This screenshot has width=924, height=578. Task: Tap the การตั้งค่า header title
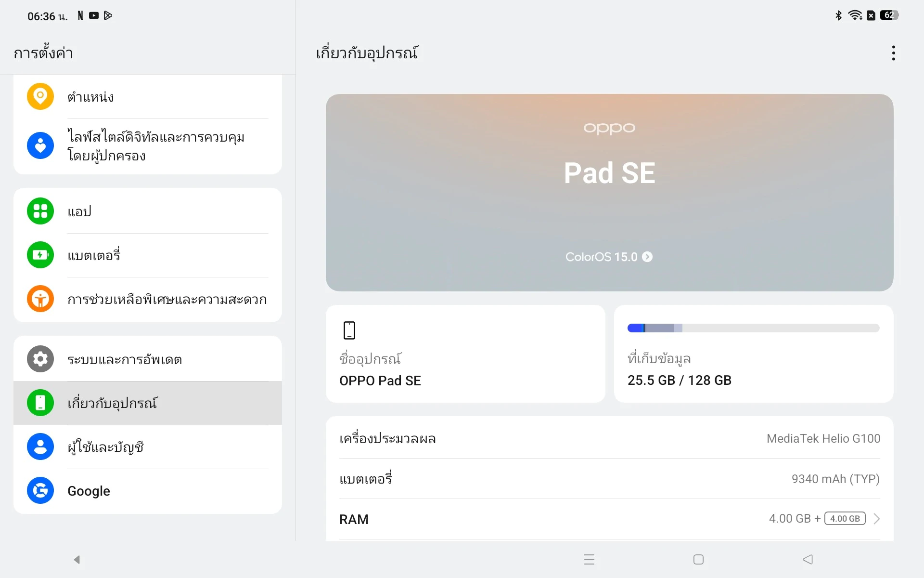coord(43,53)
